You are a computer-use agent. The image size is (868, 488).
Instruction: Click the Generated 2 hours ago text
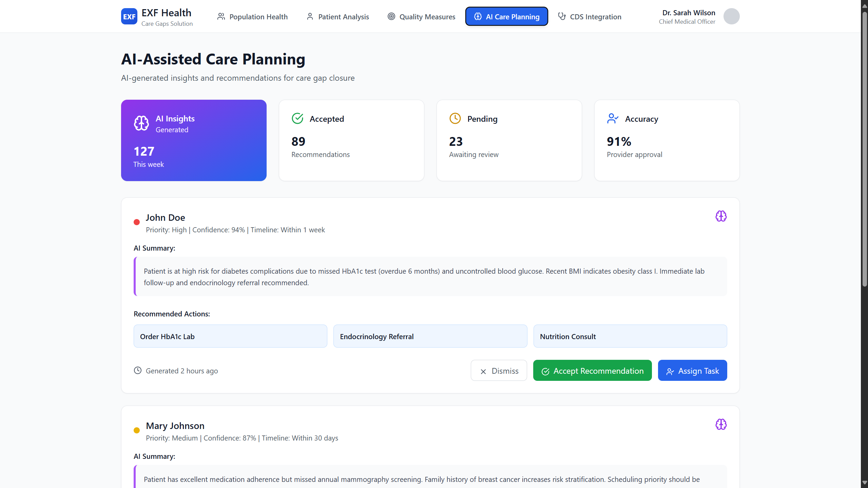[x=182, y=371]
